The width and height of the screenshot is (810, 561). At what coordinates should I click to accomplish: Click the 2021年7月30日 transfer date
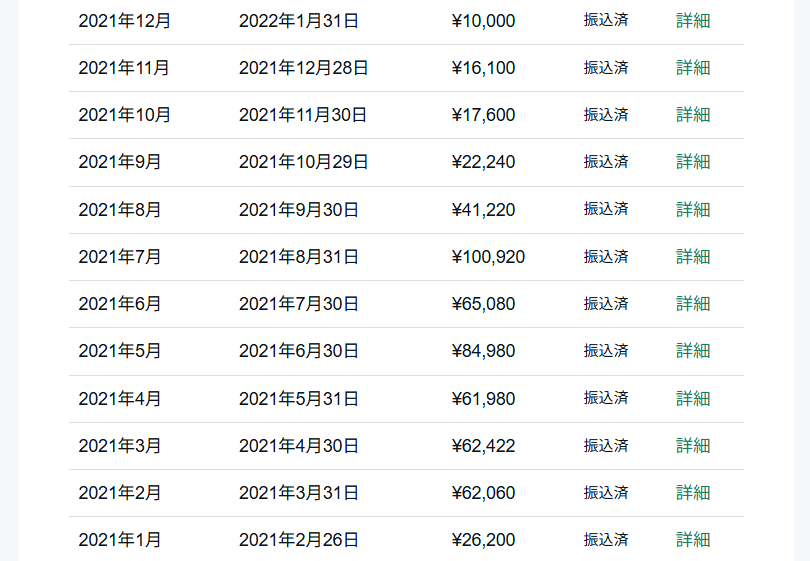pyautogui.click(x=298, y=304)
